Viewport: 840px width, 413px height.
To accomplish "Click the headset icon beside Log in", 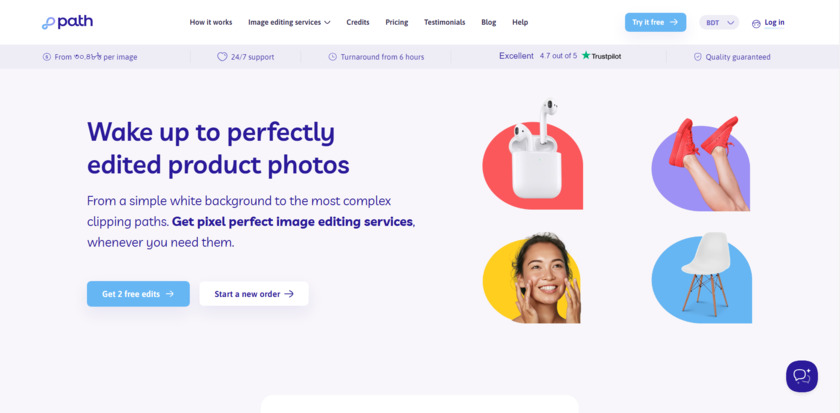I will click(x=756, y=24).
